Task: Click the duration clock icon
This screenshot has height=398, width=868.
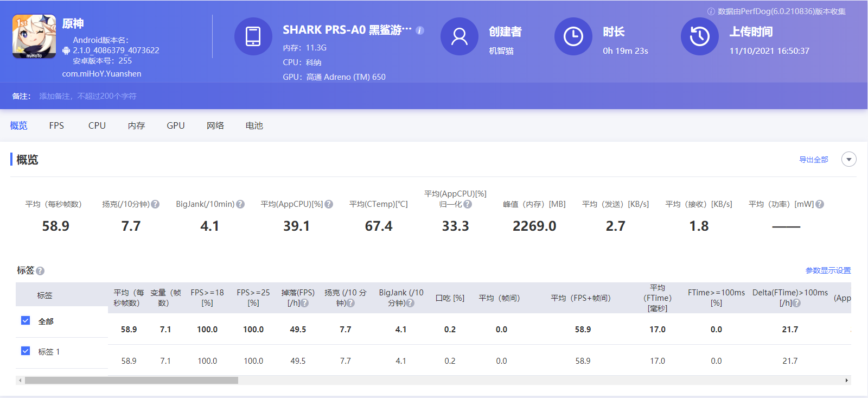Action: [x=573, y=36]
